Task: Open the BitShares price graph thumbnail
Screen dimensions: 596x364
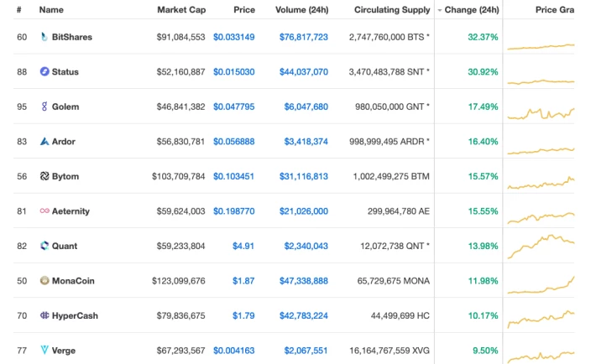Action: (541, 46)
